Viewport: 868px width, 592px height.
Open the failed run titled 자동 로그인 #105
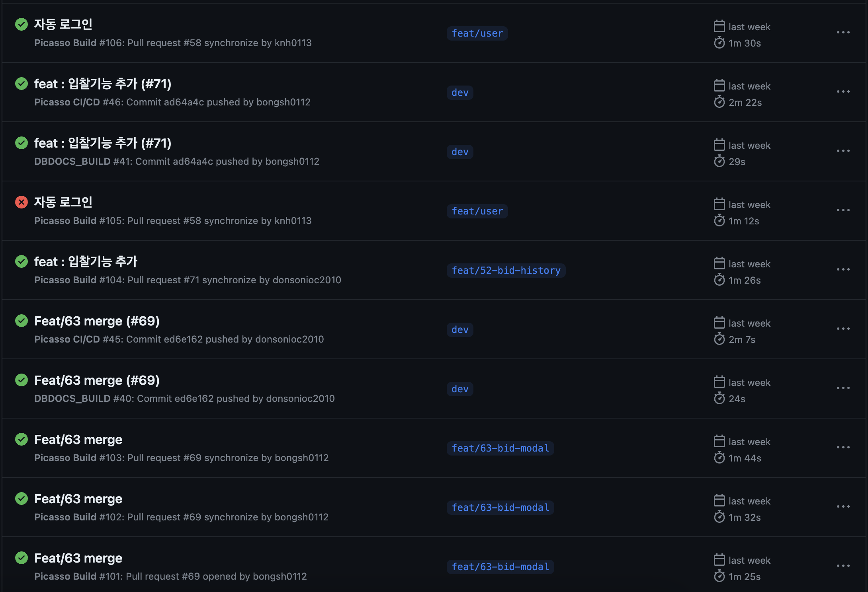pyautogui.click(x=63, y=202)
